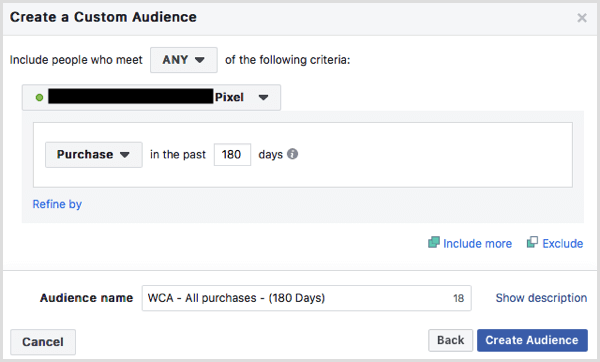Click the 'Include people who meet' label
The height and width of the screenshot is (362, 600).
click(x=76, y=60)
